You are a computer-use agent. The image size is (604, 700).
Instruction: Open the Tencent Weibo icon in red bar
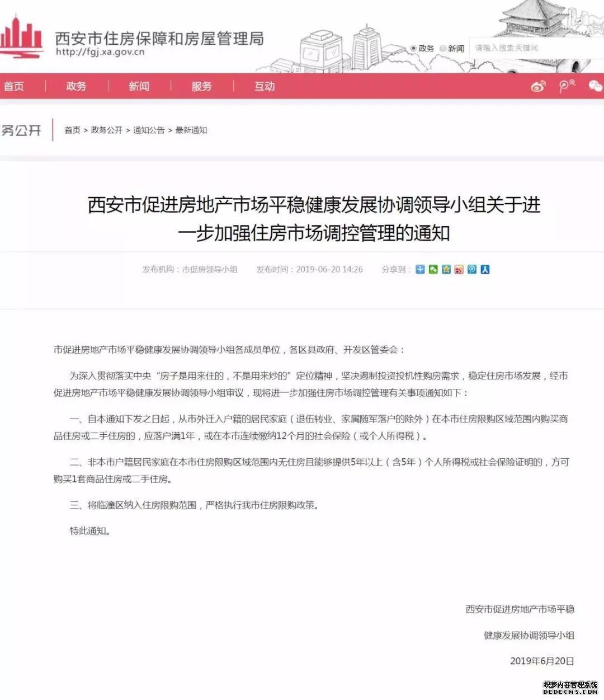pyautogui.click(x=567, y=86)
